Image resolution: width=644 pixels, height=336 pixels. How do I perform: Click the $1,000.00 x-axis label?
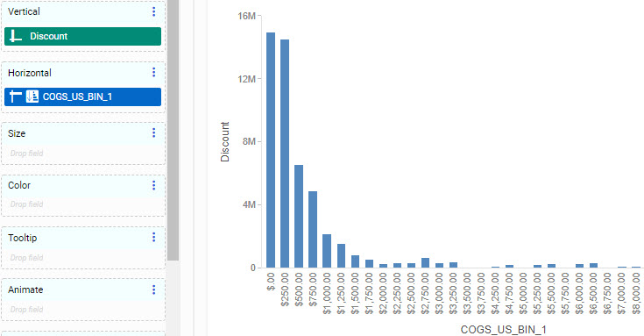point(327,293)
